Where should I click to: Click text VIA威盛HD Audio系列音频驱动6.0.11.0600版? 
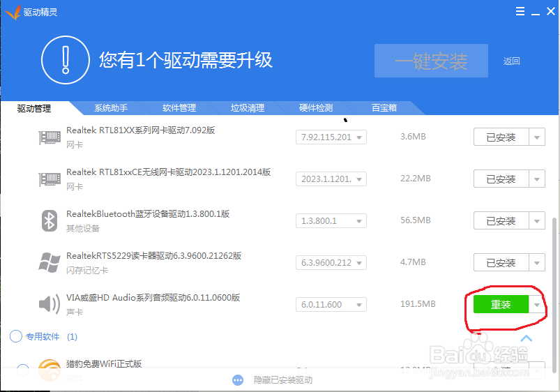tap(153, 298)
